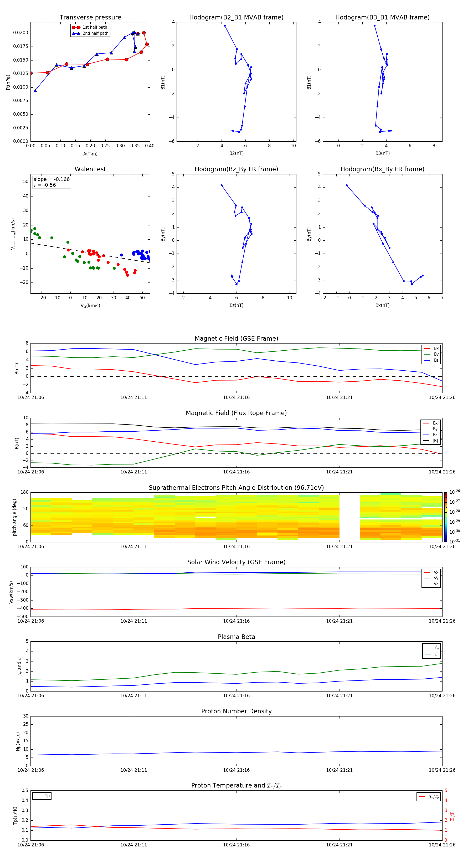Click the "Transverse pressure" plot title
The height and width of the screenshot is (868, 473).
(x=90, y=18)
